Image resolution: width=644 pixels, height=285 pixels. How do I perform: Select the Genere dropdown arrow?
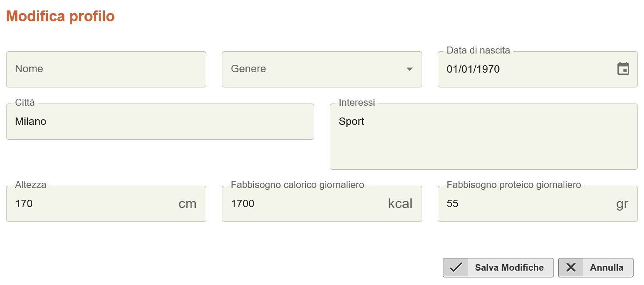[x=409, y=69]
